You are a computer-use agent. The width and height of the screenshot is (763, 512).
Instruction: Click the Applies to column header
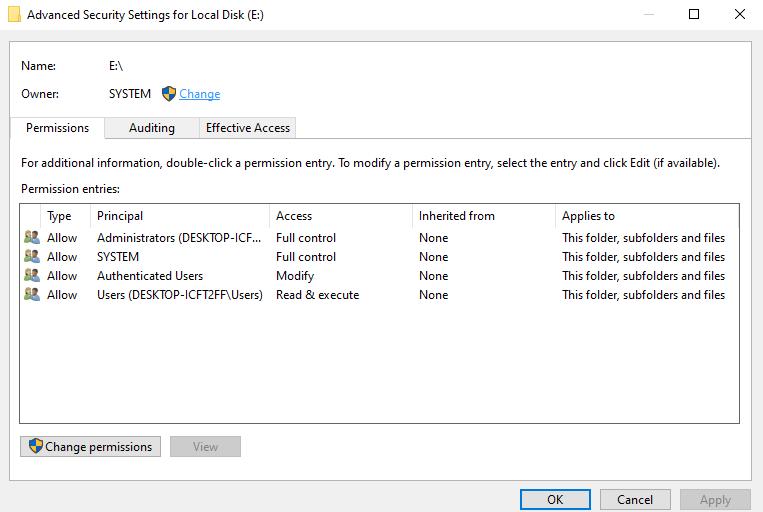point(588,216)
